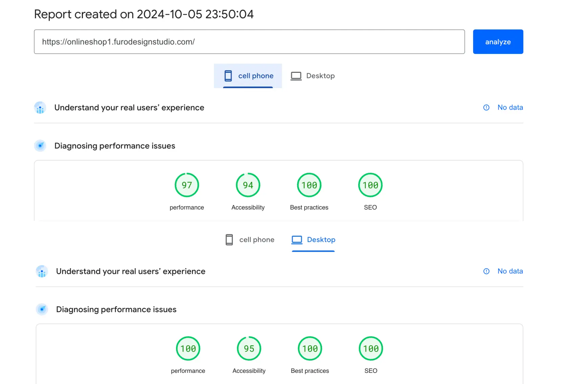Click the URL input field
This screenshot has height=384, width=588.
coord(249,42)
